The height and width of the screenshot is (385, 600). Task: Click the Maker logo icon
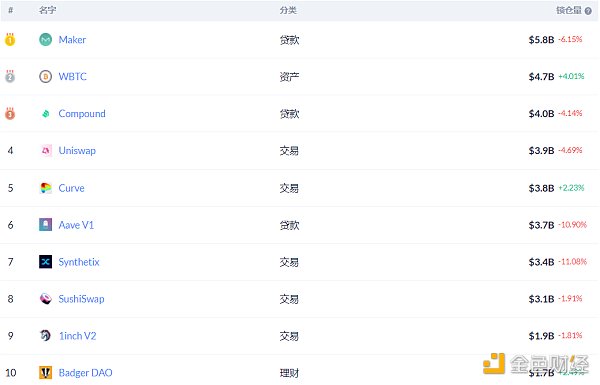pyautogui.click(x=46, y=39)
